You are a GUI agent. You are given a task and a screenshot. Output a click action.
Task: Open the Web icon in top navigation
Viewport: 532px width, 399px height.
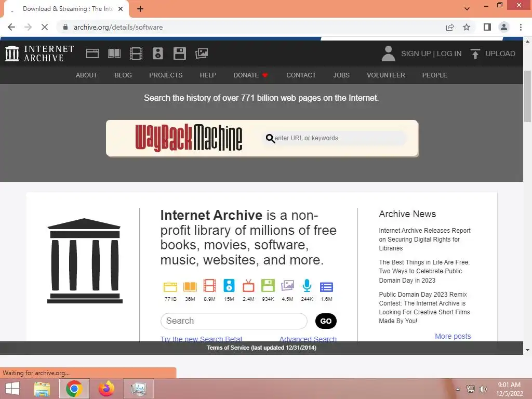[92, 54]
